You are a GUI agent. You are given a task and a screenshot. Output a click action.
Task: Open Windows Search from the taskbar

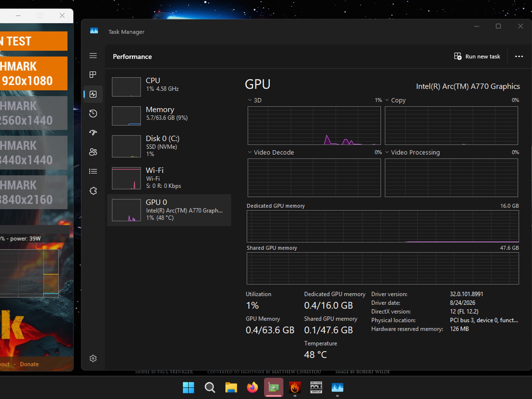(210, 388)
